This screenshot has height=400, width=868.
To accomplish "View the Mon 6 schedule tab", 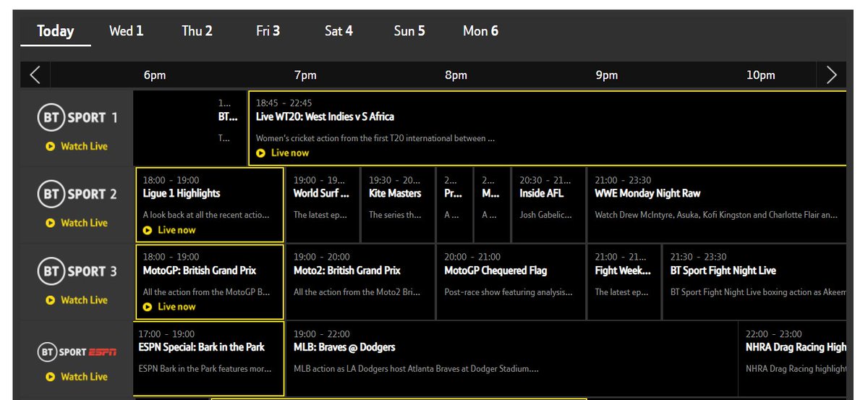I will [x=480, y=31].
